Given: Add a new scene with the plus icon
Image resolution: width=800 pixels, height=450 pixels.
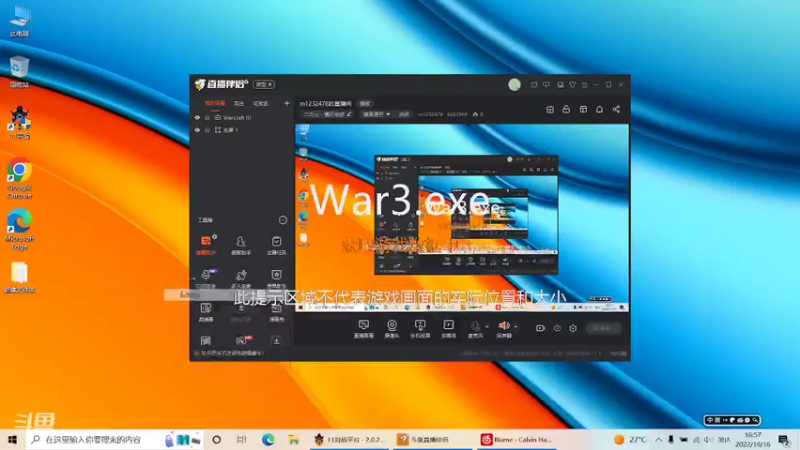Looking at the screenshot, I should click(x=287, y=104).
